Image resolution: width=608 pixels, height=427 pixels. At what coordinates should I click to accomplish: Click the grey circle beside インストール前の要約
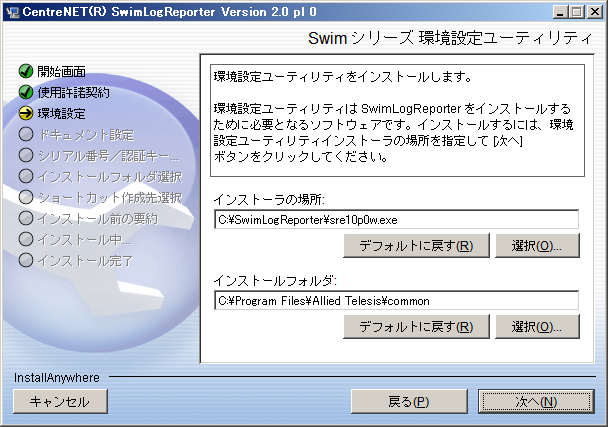tap(26, 218)
